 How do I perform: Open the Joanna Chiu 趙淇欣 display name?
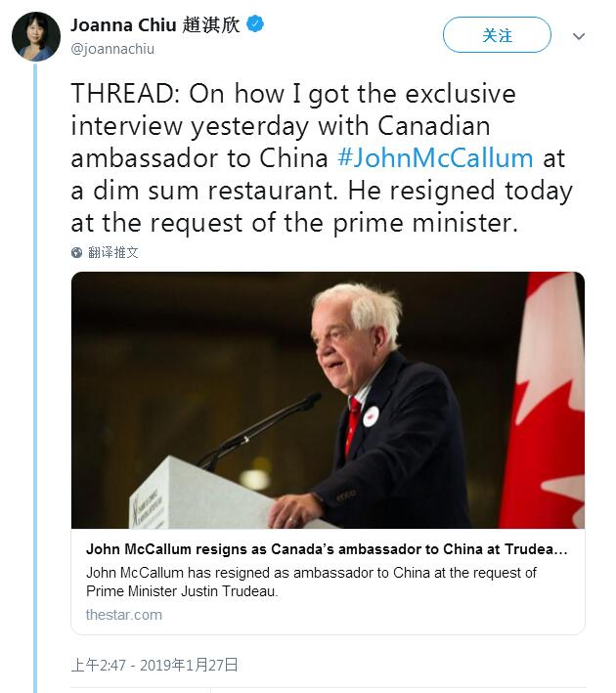coord(154,24)
